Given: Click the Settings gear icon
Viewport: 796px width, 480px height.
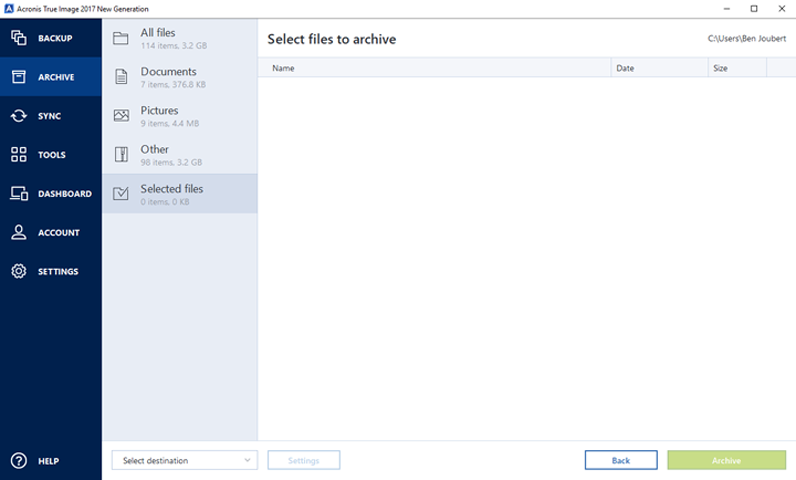Looking at the screenshot, I should pos(18,271).
